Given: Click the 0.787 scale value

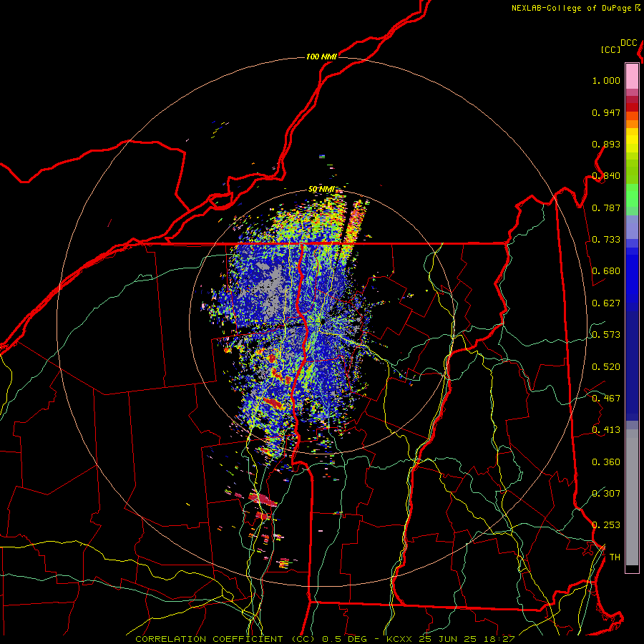Looking at the screenshot, I should pos(606,208).
